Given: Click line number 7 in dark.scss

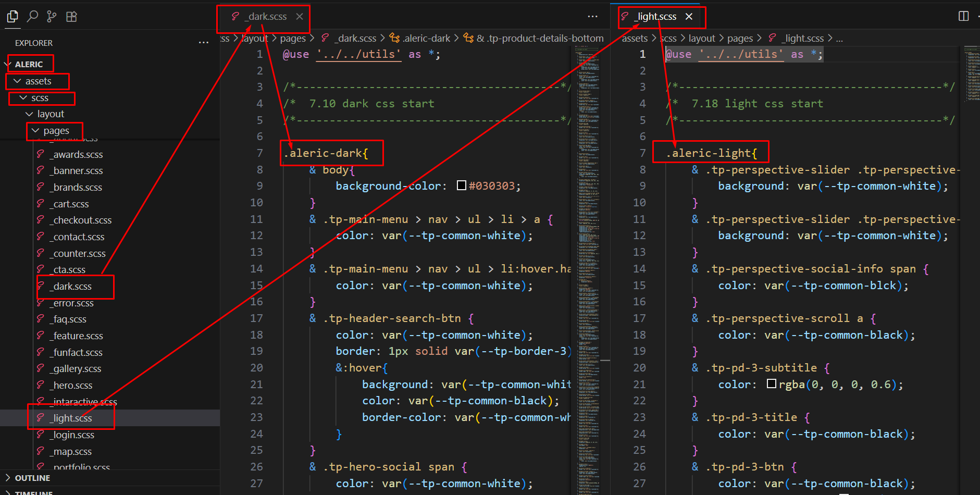Looking at the screenshot, I should (260, 153).
